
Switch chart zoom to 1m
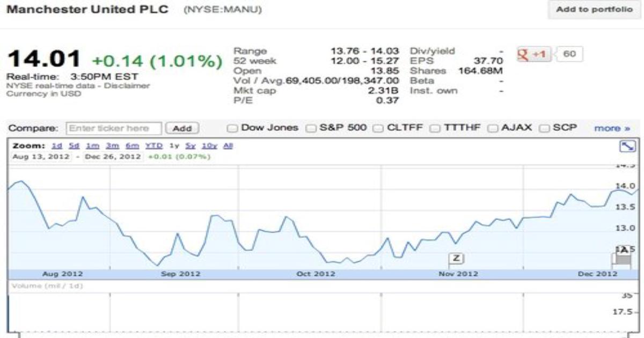coord(93,146)
